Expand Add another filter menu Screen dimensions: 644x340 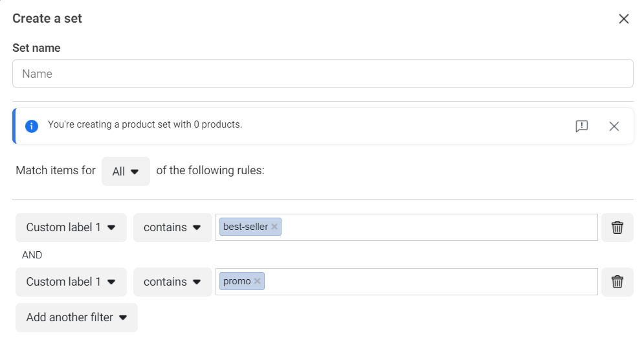click(76, 317)
